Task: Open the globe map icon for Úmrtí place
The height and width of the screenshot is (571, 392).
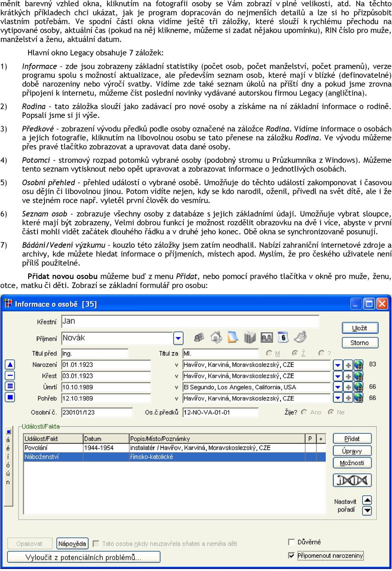Action: coord(359,387)
